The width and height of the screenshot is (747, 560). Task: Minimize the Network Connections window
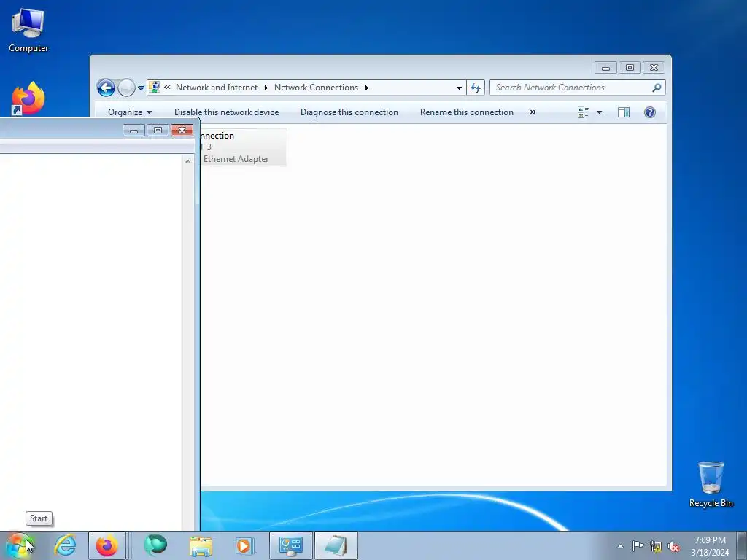coord(605,68)
